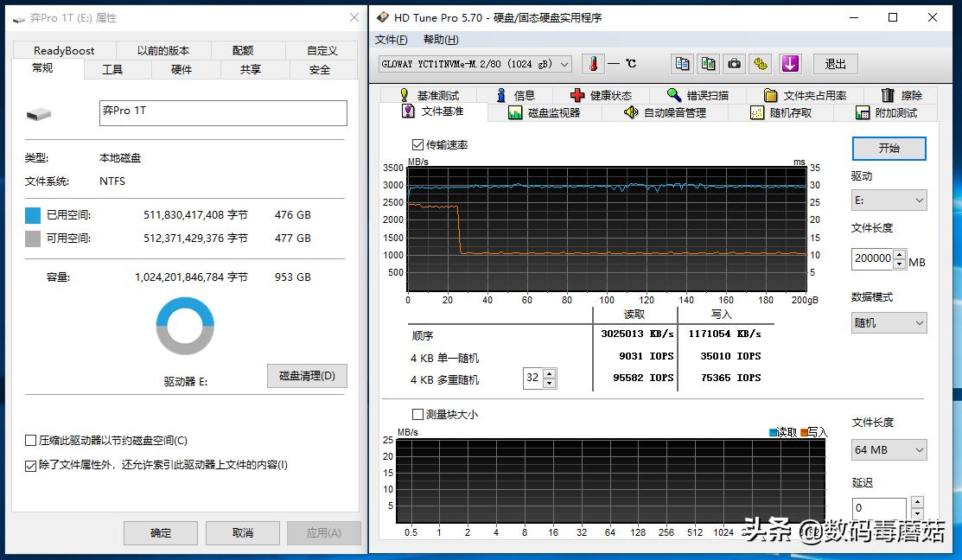Click the 磁盘清理(D) button

click(306, 375)
